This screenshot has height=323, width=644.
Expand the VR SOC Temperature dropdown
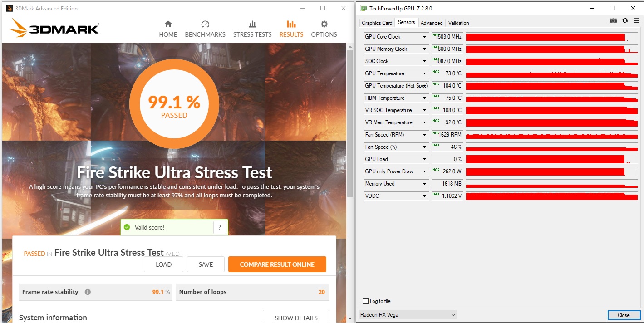pos(424,110)
